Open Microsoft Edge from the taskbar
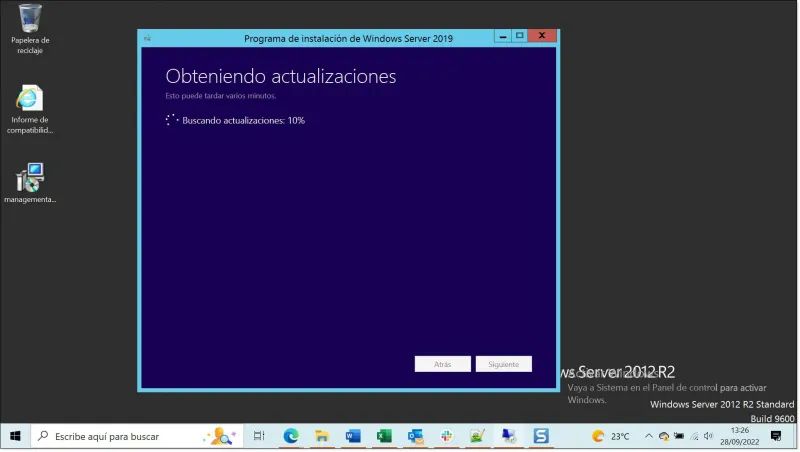Image resolution: width=800 pixels, height=452 pixels. click(291, 436)
